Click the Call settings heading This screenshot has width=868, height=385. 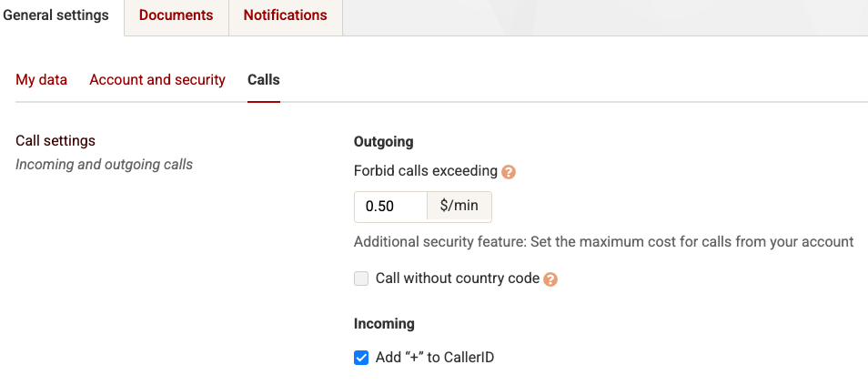(x=56, y=141)
